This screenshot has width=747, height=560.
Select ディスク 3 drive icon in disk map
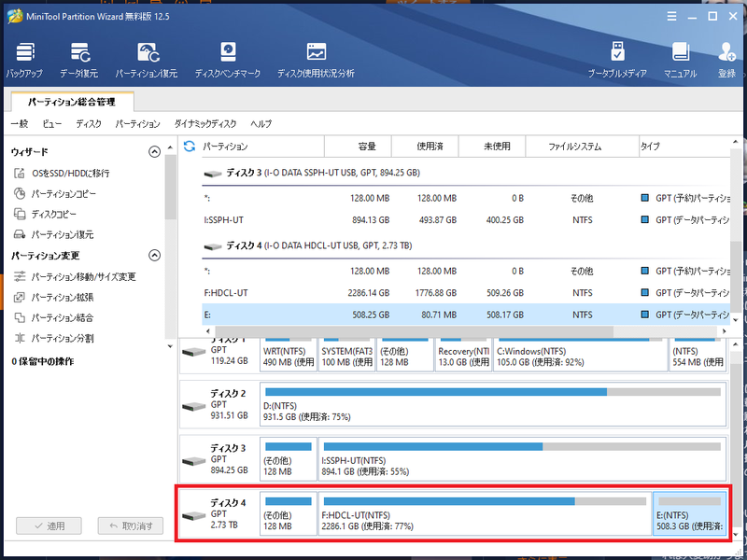[193, 461]
